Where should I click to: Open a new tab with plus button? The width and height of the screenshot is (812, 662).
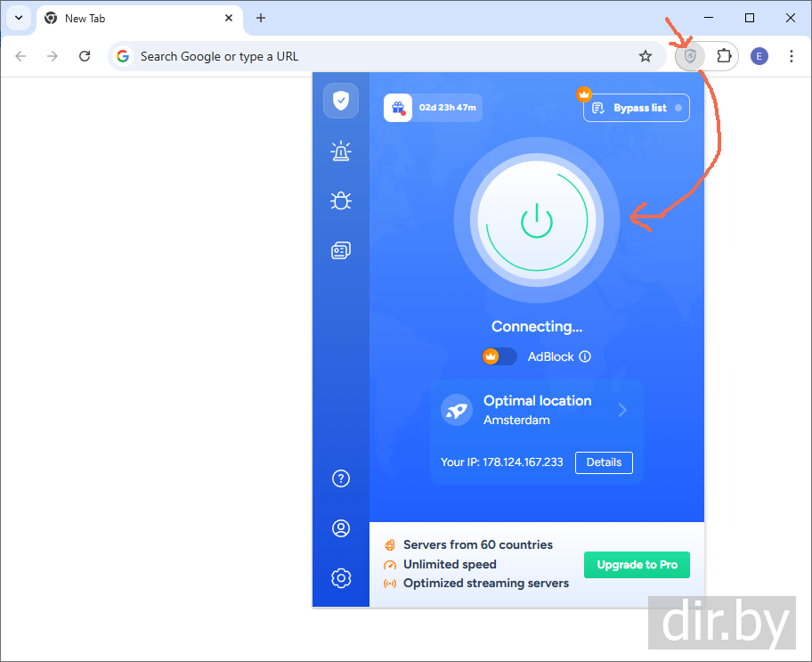tap(261, 18)
